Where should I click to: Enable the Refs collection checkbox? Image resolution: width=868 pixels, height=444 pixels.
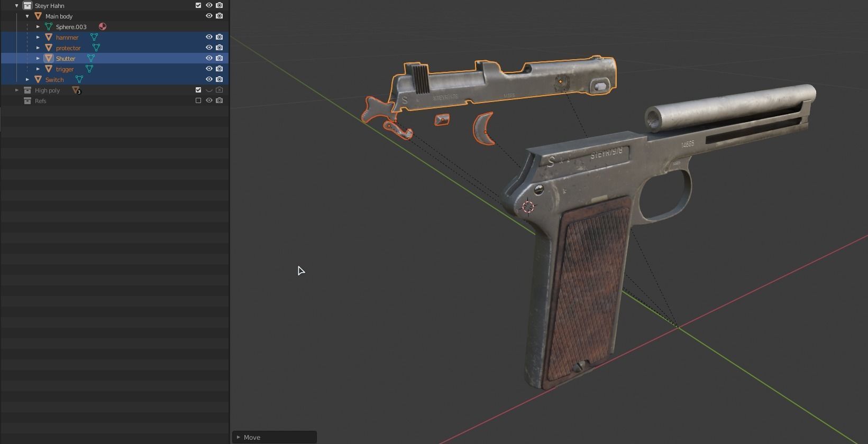click(198, 100)
